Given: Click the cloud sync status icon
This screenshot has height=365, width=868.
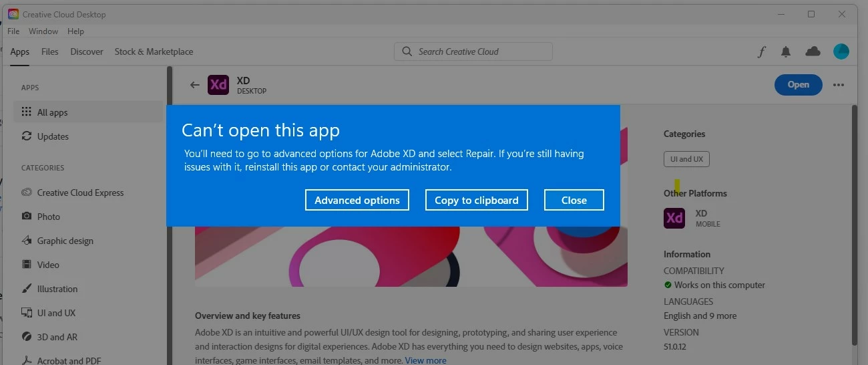Looking at the screenshot, I should [813, 51].
